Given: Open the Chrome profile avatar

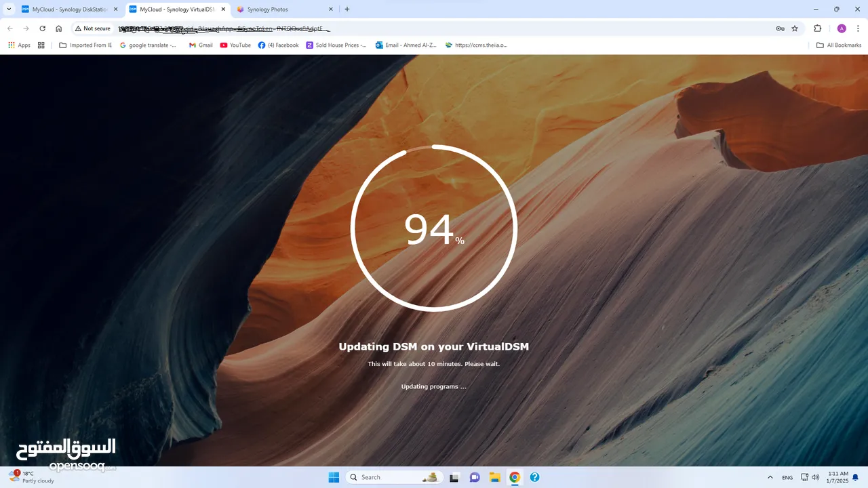Looking at the screenshot, I should [x=842, y=28].
